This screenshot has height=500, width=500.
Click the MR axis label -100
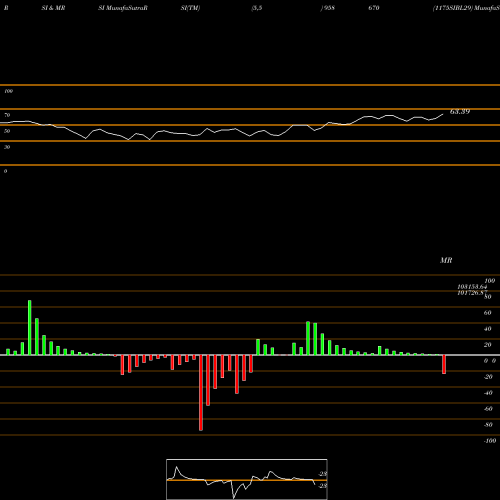click(490, 441)
